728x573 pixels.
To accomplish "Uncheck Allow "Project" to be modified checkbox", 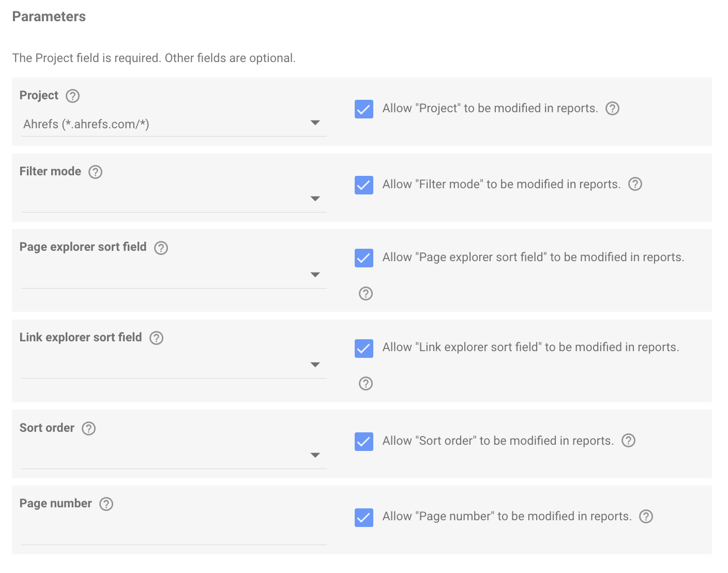I will pyautogui.click(x=364, y=109).
